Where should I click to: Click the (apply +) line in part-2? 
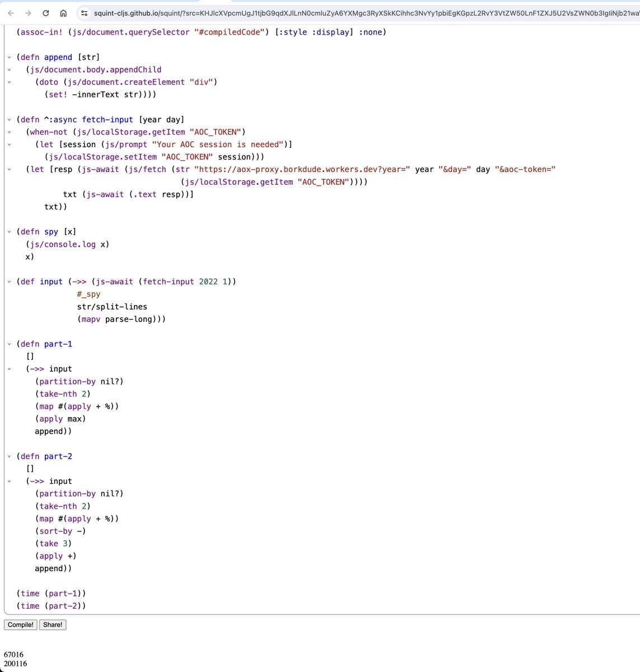click(55, 556)
